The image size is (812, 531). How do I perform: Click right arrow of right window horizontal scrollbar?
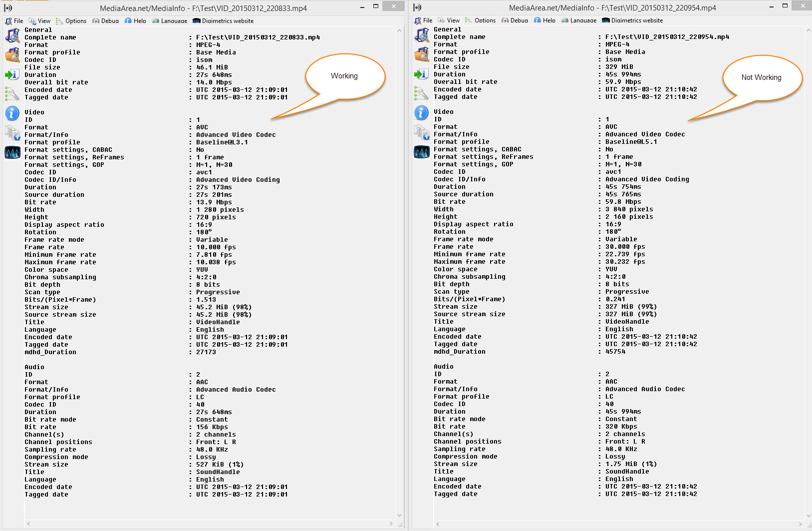800,524
